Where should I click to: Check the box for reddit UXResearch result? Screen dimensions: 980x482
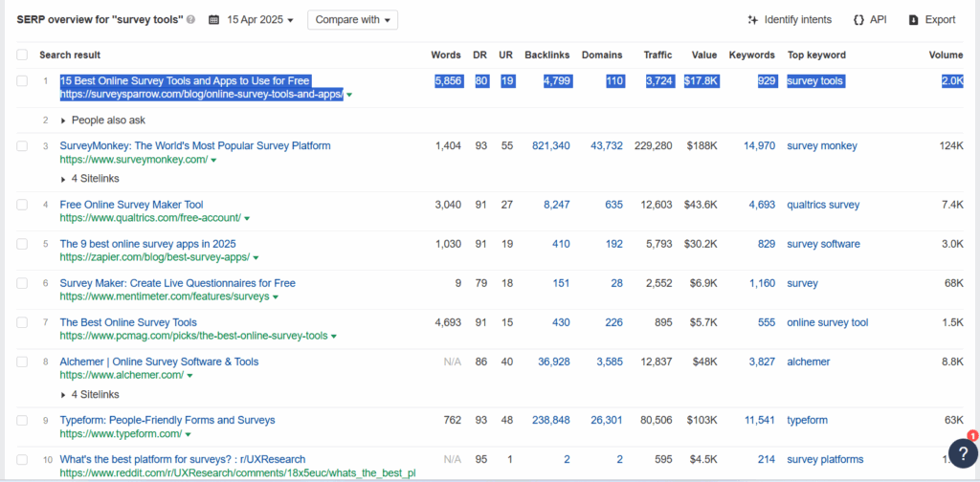click(x=23, y=459)
